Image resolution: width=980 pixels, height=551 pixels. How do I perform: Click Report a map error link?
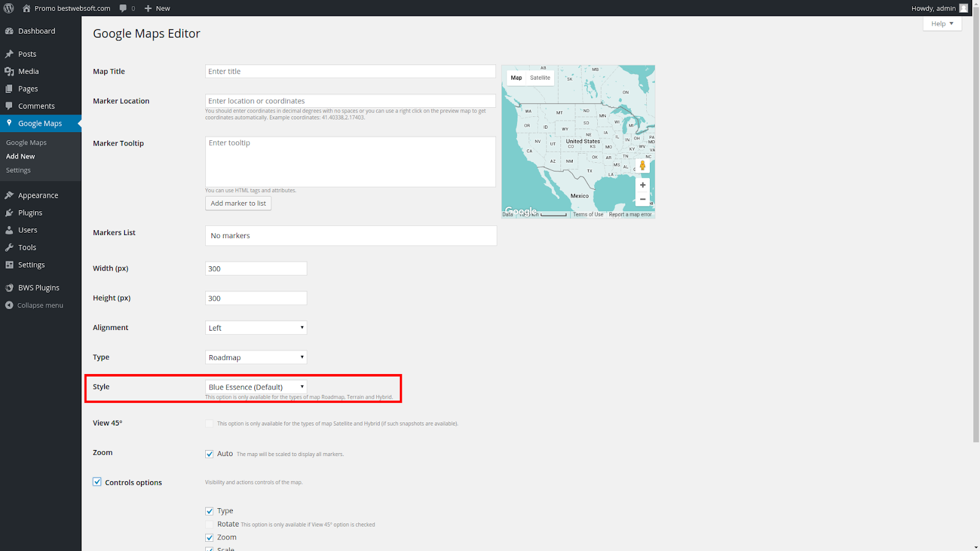coord(630,214)
